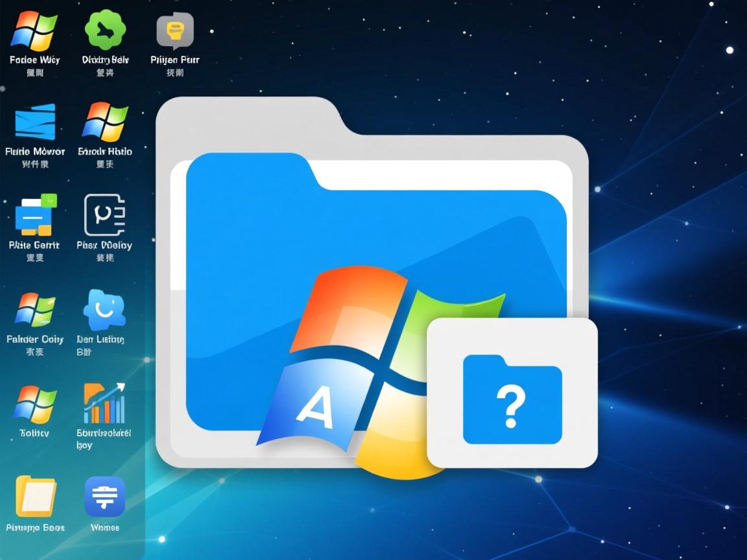Open the Windows flag icon labeled 'Tolitiv'

click(35, 404)
